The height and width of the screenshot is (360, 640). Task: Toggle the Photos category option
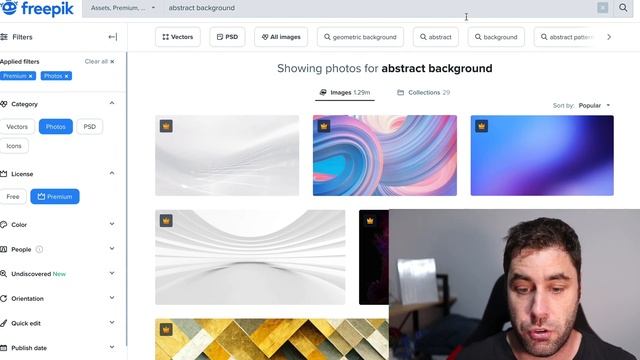tap(56, 127)
